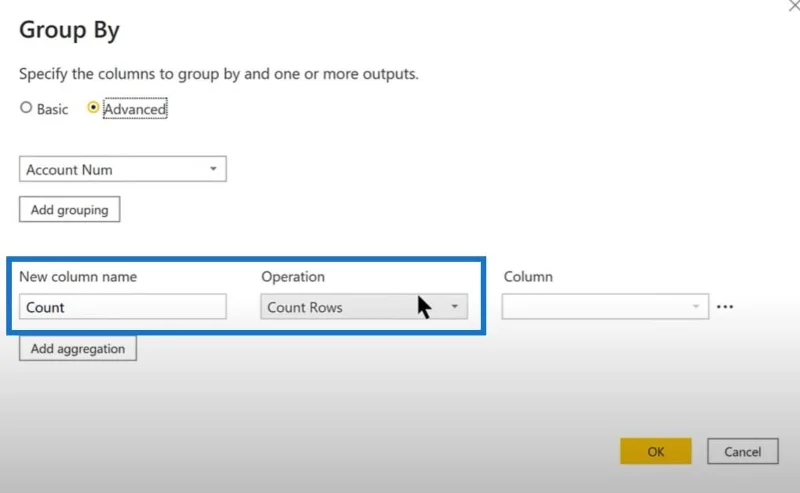Click the Add aggregation button
The width and height of the screenshot is (800, 493).
pyautogui.click(x=78, y=349)
